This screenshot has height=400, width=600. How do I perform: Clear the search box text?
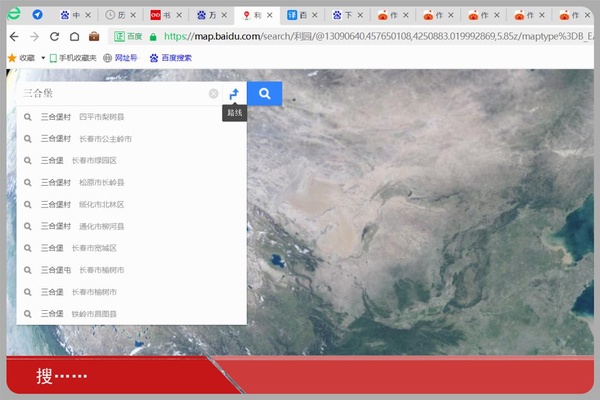tap(213, 94)
